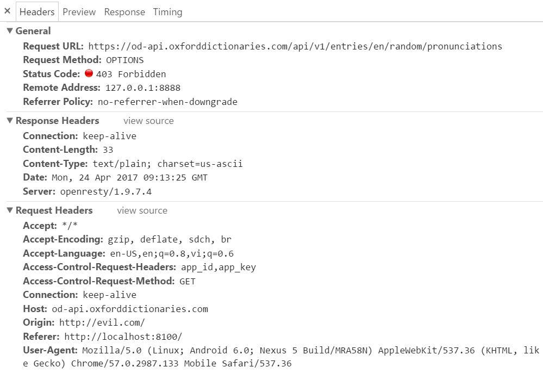Click the Request Headers heading
Image resolution: width=543 pixels, height=392 pixels.
click(54, 210)
